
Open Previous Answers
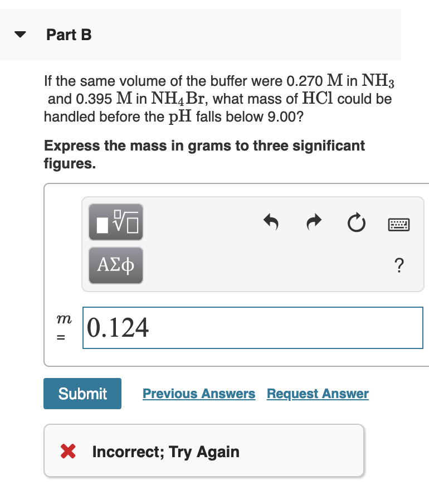coord(198,394)
